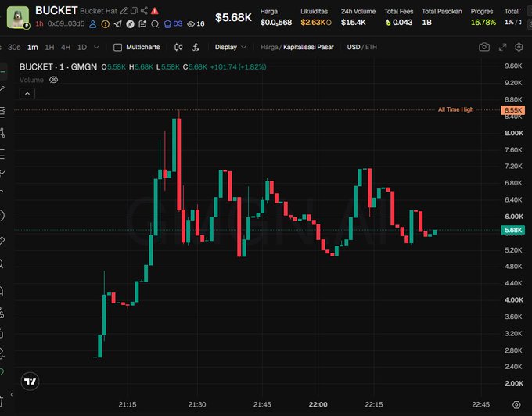532x416 pixels.
Task: Select the 1m timeframe
Action: coord(33,47)
